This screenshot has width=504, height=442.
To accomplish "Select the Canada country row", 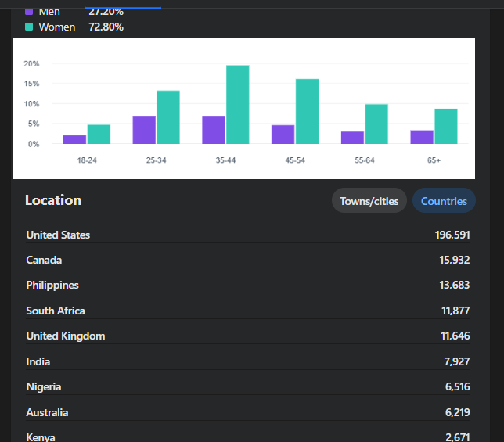I will (x=248, y=260).
